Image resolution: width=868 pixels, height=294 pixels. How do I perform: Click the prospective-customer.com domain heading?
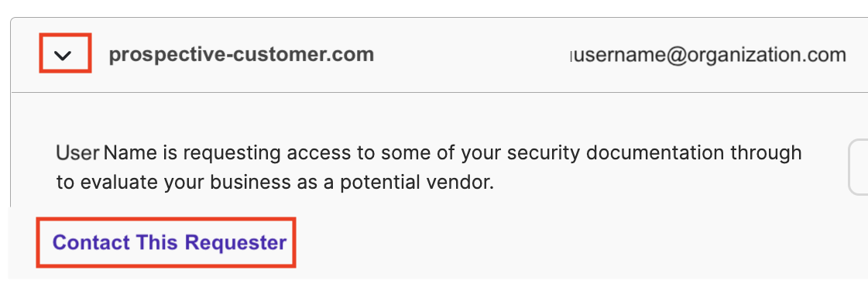pos(242,54)
